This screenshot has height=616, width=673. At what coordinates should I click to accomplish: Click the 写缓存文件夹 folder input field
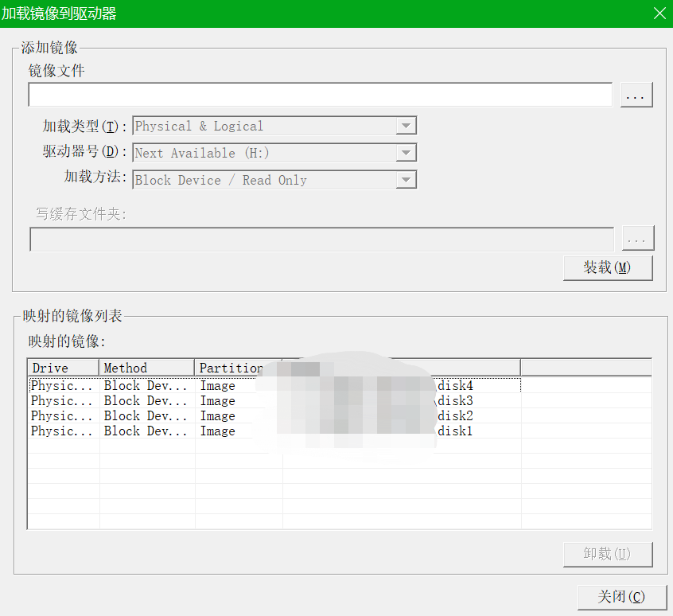coord(322,239)
